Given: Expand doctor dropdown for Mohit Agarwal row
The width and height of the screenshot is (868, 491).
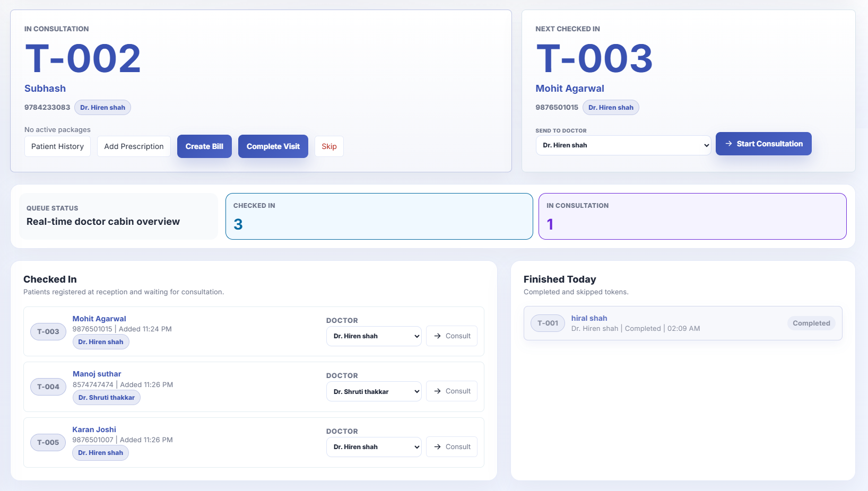Looking at the screenshot, I should (374, 336).
